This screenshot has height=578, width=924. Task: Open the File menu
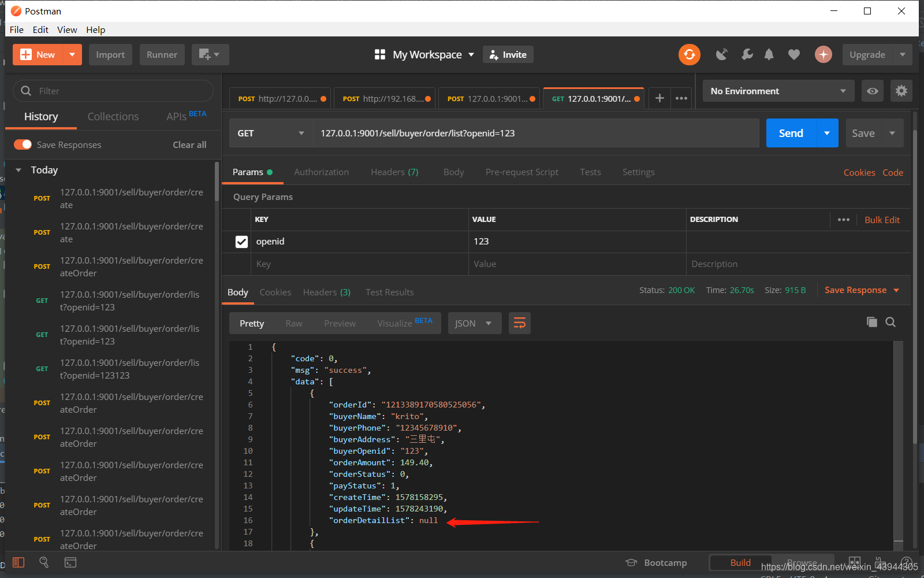17,29
